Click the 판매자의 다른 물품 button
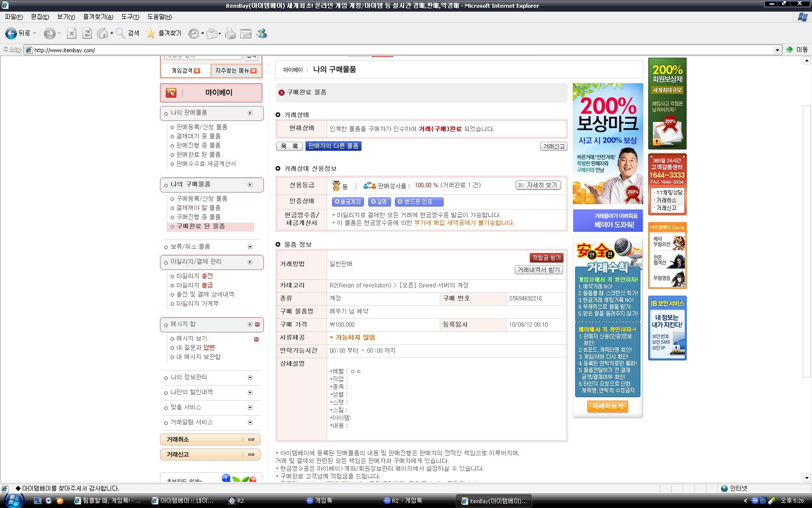Viewport: 812px width, 508px height. (333, 146)
